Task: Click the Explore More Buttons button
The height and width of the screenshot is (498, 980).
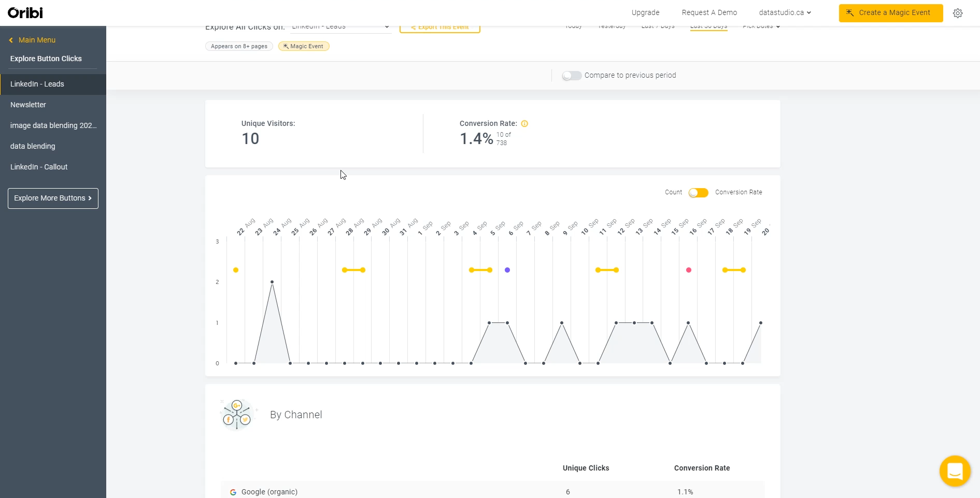Action: (x=52, y=198)
